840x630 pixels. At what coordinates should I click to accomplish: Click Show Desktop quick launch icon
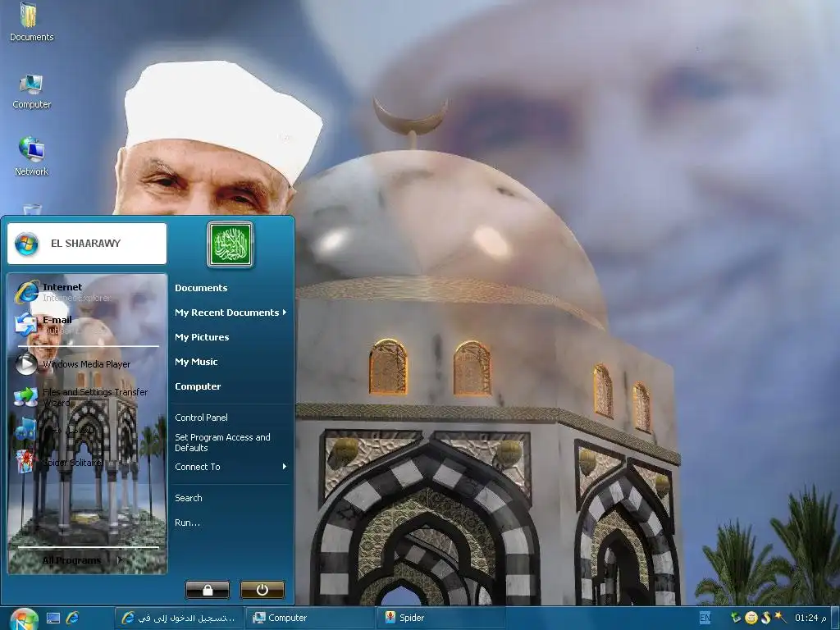coord(53,619)
